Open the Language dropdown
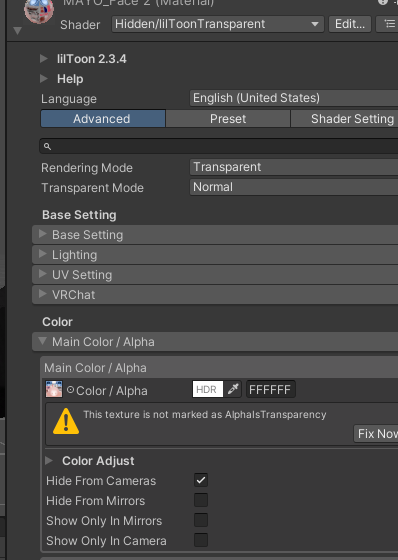 (294, 98)
